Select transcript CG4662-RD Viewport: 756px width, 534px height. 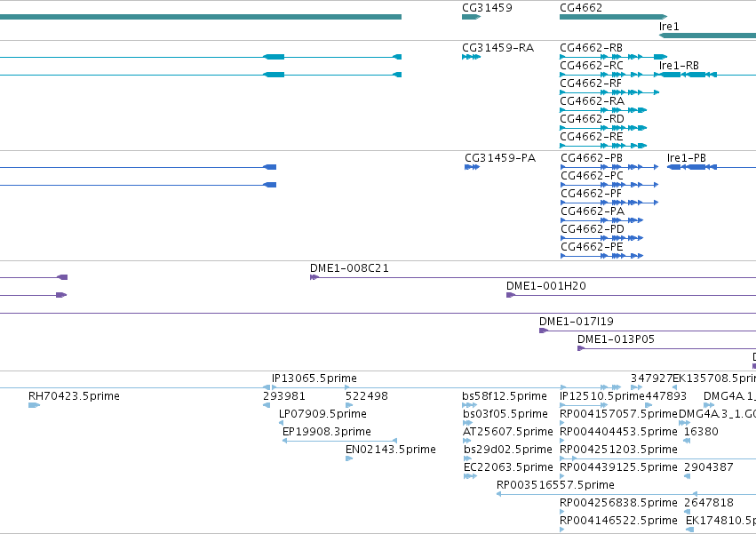(592, 119)
